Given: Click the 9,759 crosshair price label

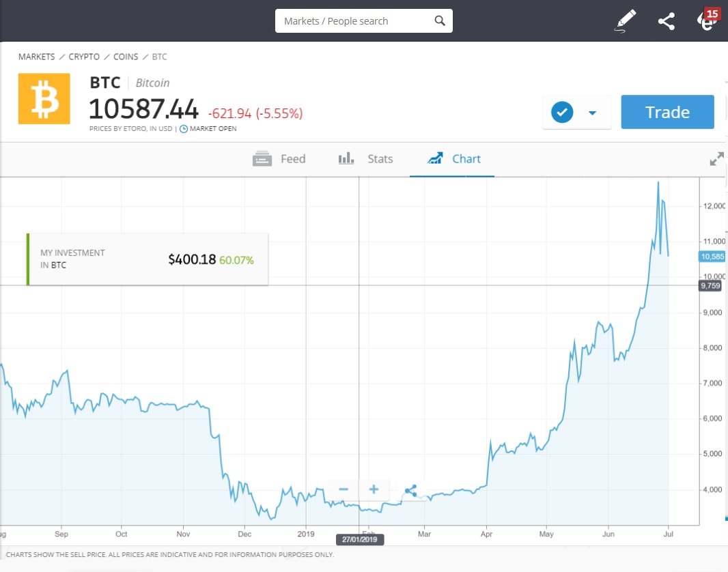Looking at the screenshot, I should coord(710,286).
